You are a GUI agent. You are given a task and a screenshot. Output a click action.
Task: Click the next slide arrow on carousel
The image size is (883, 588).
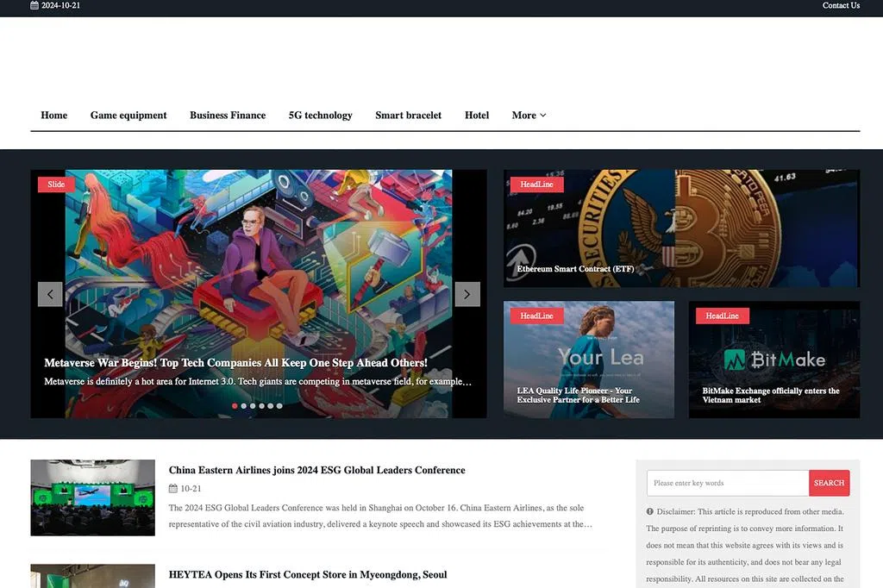click(467, 294)
